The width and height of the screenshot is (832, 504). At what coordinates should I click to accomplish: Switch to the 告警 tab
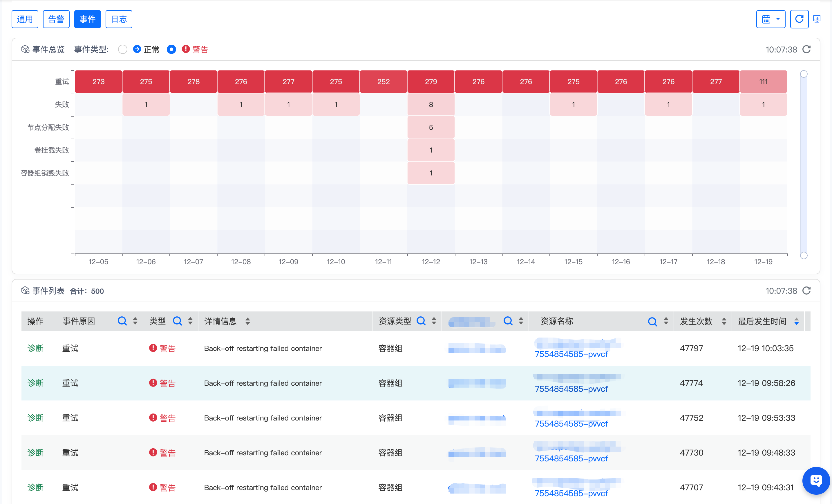pyautogui.click(x=56, y=19)
